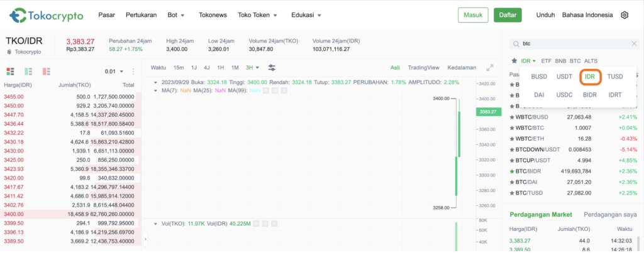644x253 pixels.
Task: Open the IDR quote currency dropdown
Action: tap(528, 61)
